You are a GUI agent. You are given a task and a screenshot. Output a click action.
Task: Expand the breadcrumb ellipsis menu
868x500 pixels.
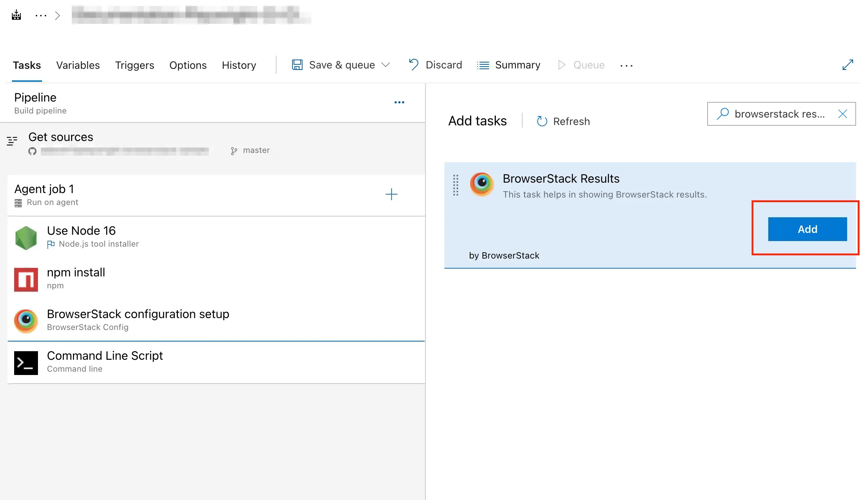pos(41,16)
